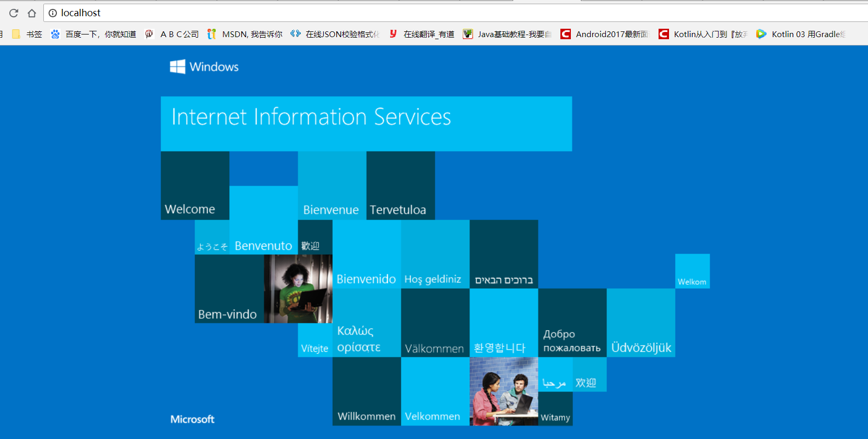Reload the page with the refresh icon

[x=14, y=13]
